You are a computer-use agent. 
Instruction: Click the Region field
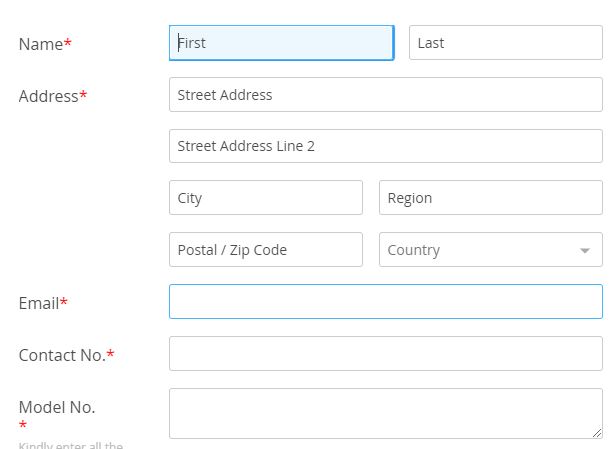pyautogui.click(x=490, y=198)
